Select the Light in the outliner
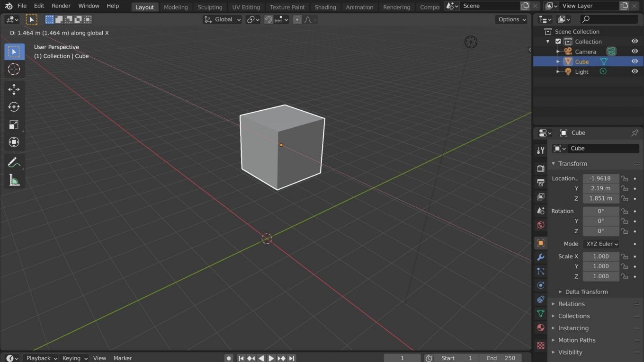644x362 pixels. pos(581,72)
